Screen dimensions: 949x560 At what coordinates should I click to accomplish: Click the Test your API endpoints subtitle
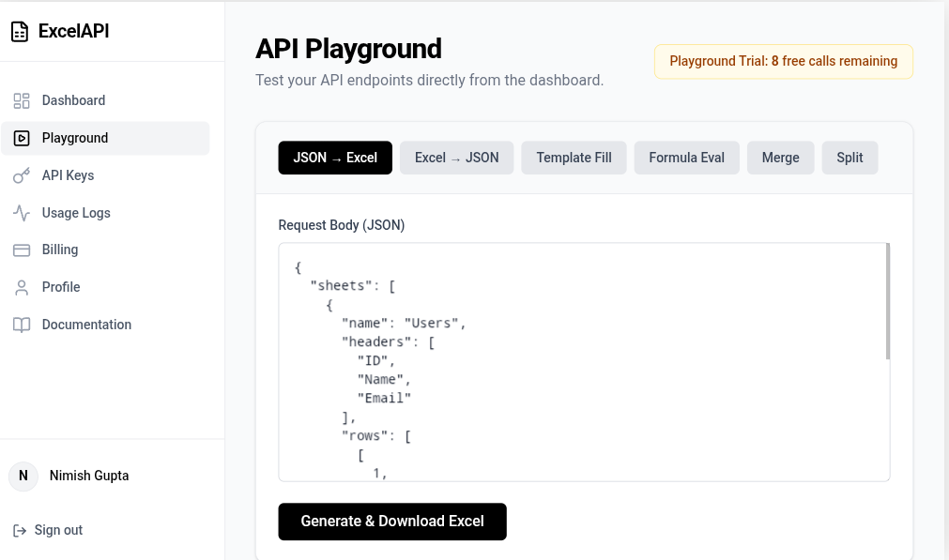click(x=429, y=81)
